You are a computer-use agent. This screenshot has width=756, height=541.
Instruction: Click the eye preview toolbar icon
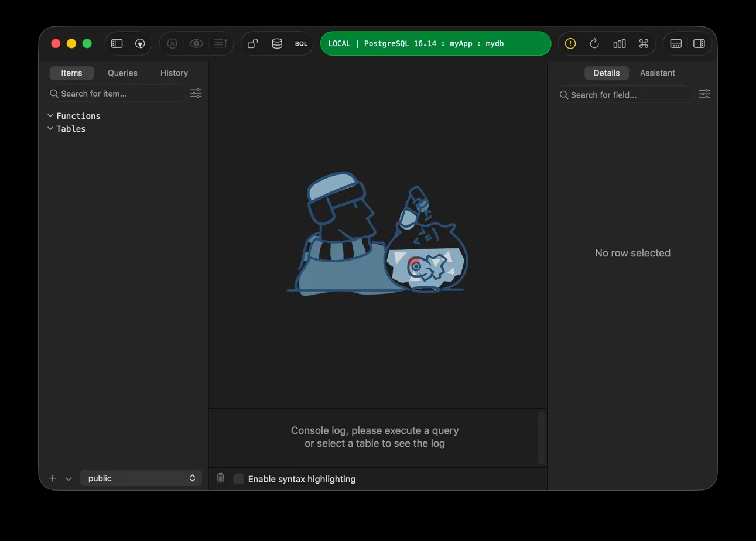196,43
